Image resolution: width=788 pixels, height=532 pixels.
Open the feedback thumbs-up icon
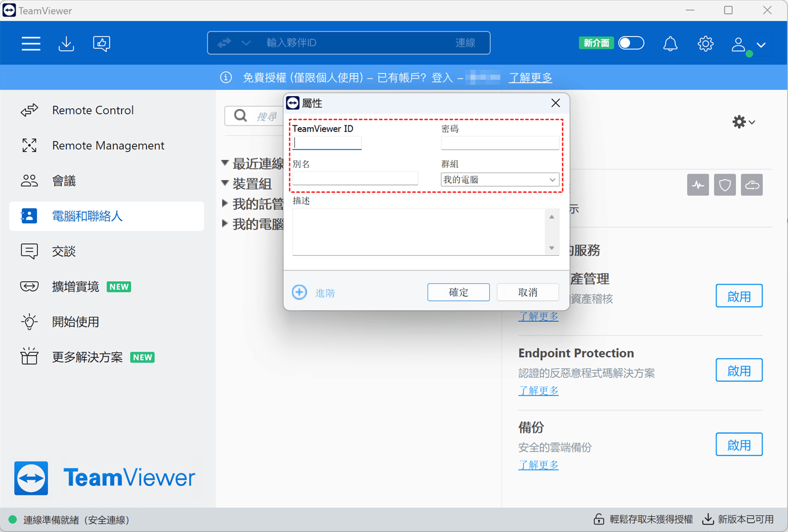click(102, 43)
